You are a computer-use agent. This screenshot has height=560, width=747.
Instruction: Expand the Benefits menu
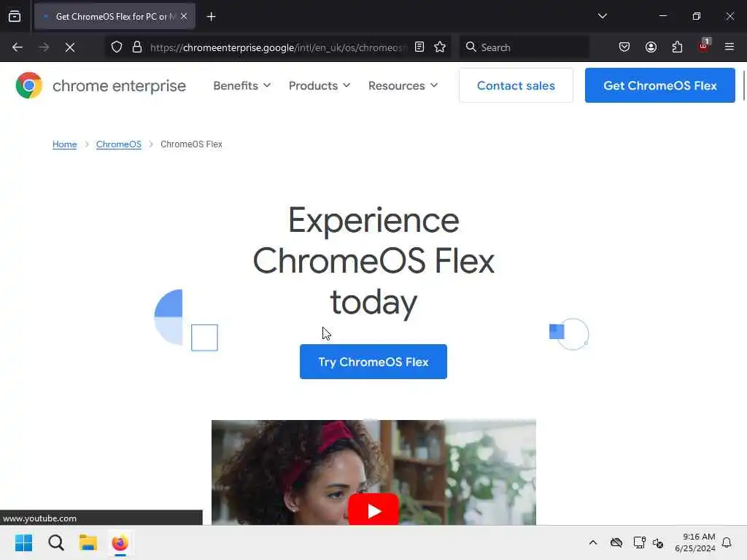241,86
